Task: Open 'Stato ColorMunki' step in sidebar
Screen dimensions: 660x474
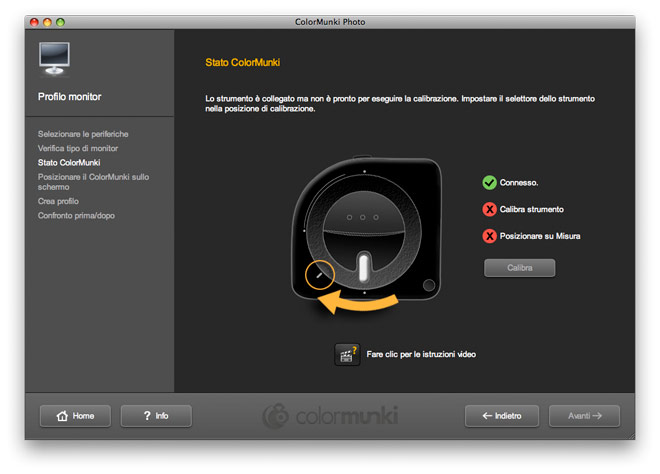Action: coord(69,162)
